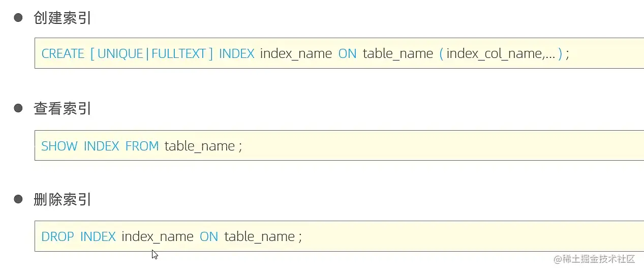Click the DROP keyword

click(57, 237)
